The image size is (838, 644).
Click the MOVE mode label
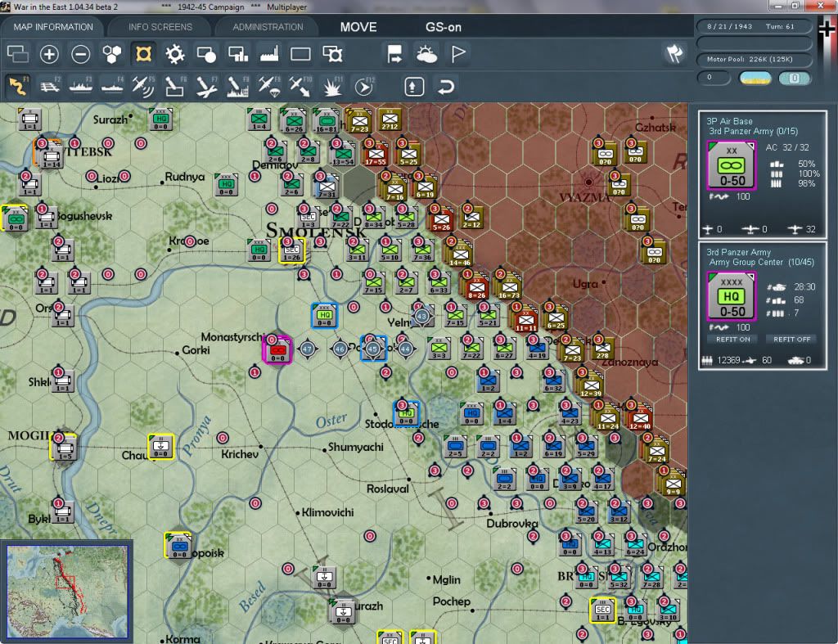pyautogui.click(x=358, y=27)
